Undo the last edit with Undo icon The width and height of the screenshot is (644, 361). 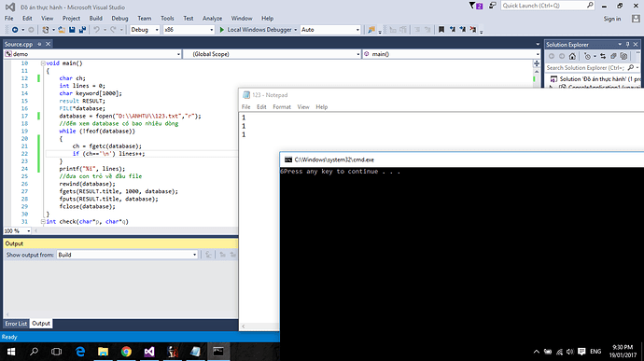point(96,30)
